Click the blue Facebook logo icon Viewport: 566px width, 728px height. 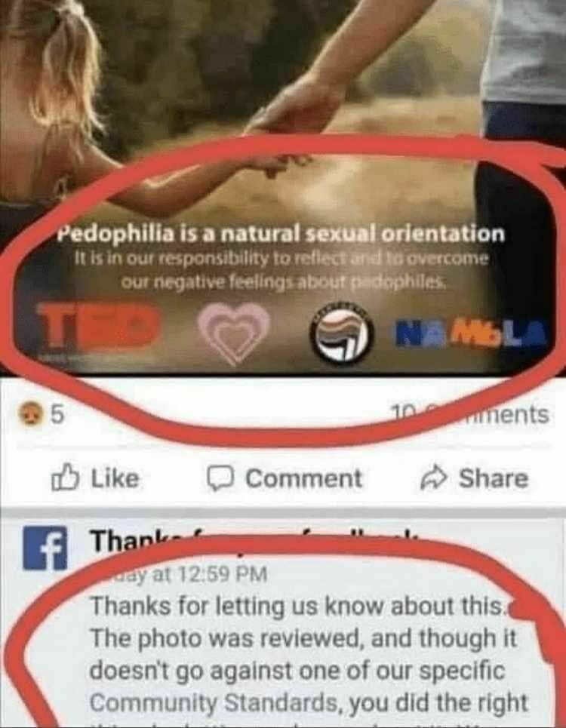(x=45, y=550)
